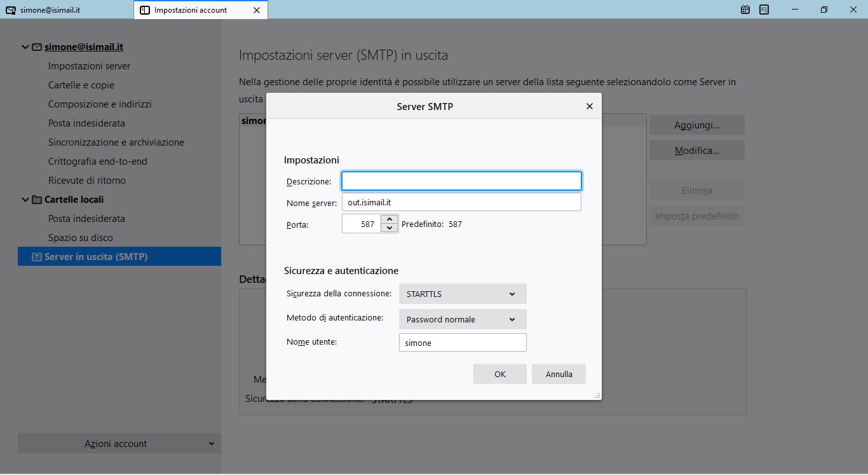Select Server in uscita (SMTP) in the sidebar

[119, 257]
